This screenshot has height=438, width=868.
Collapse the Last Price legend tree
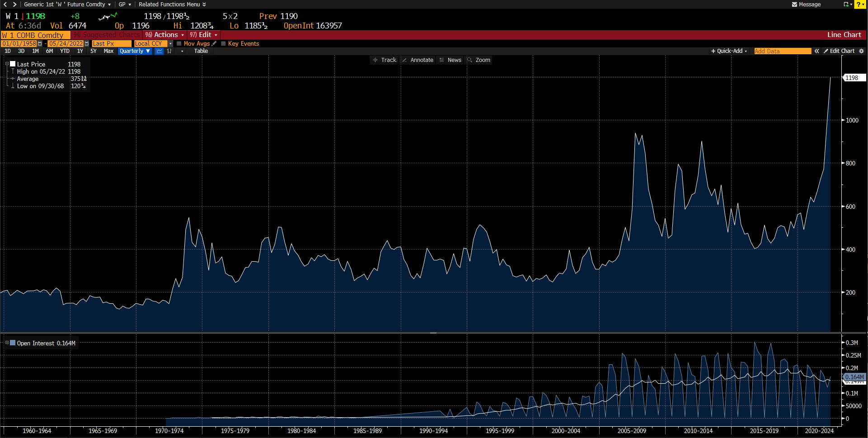[7, 64]
